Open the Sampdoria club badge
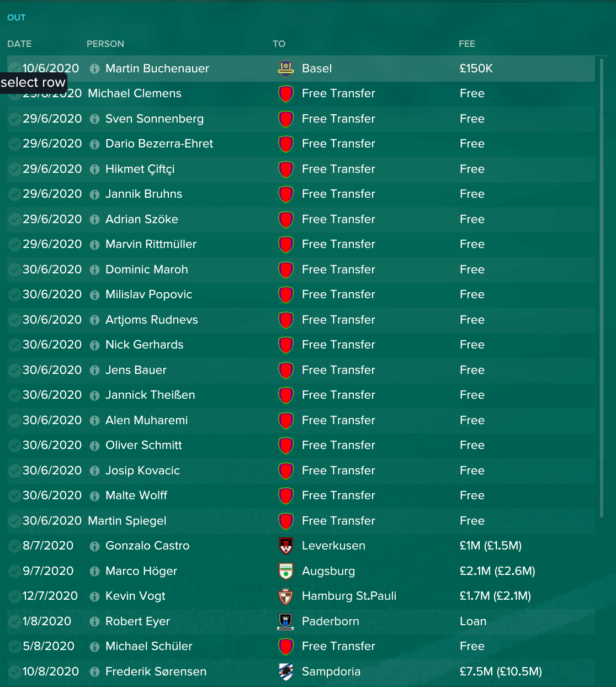Screen dimensions: 616x687 285,672
